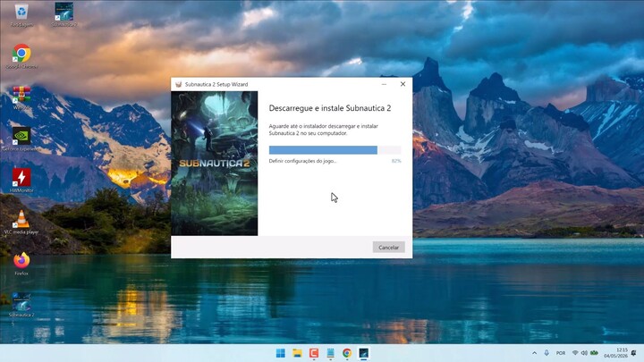
Task: Launch Google Chrome from the desktop
Action: click(x=21, y=56)
